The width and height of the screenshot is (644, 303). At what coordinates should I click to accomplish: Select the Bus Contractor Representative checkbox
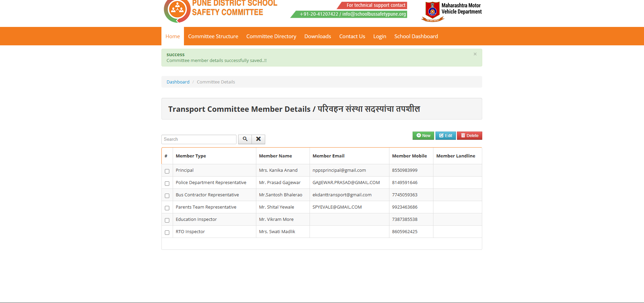coord(167,196)
